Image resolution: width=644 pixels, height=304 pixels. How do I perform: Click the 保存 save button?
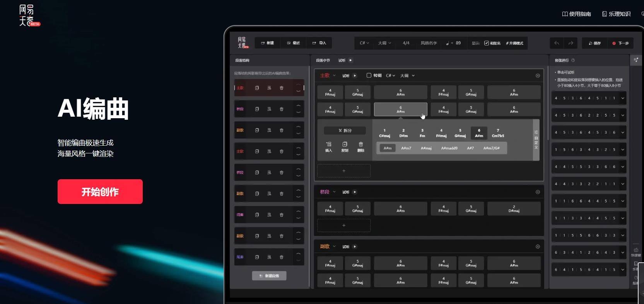[x=594, y=43]
